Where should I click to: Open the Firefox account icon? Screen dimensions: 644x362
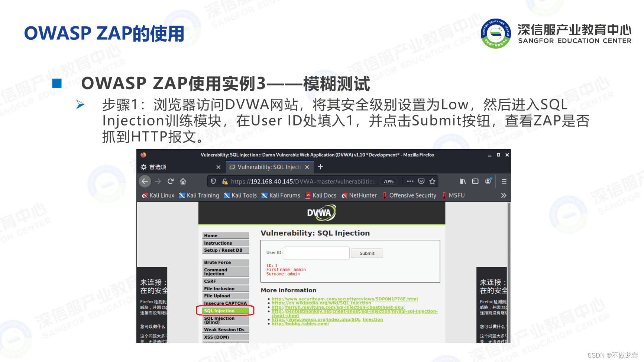(488, 181)
